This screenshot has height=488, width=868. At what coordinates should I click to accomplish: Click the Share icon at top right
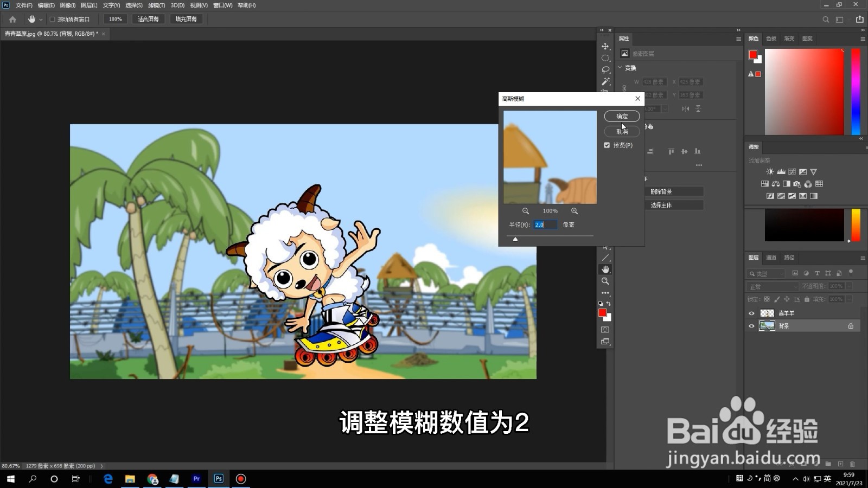pos(860,19)
